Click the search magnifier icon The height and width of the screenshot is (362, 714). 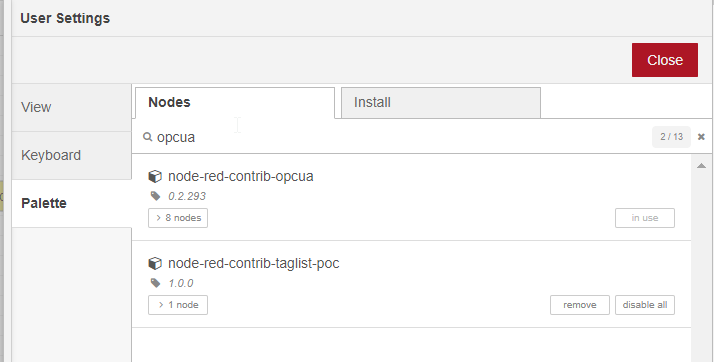point(147,137)
